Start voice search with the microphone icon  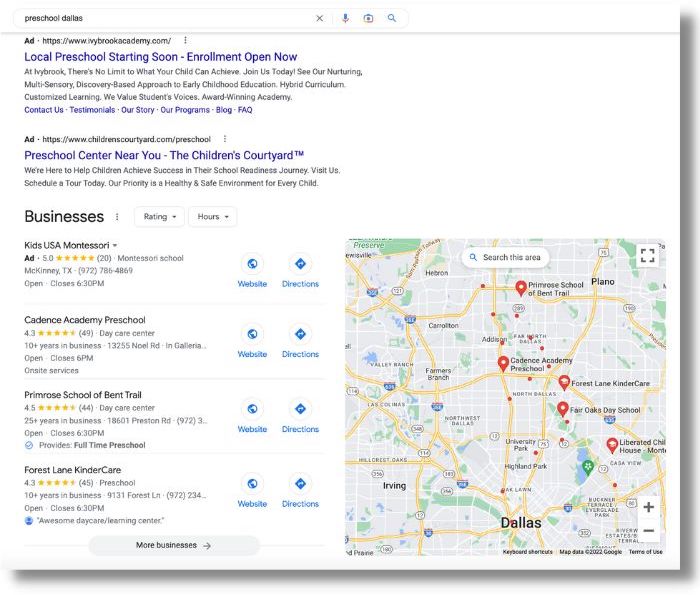345,18
